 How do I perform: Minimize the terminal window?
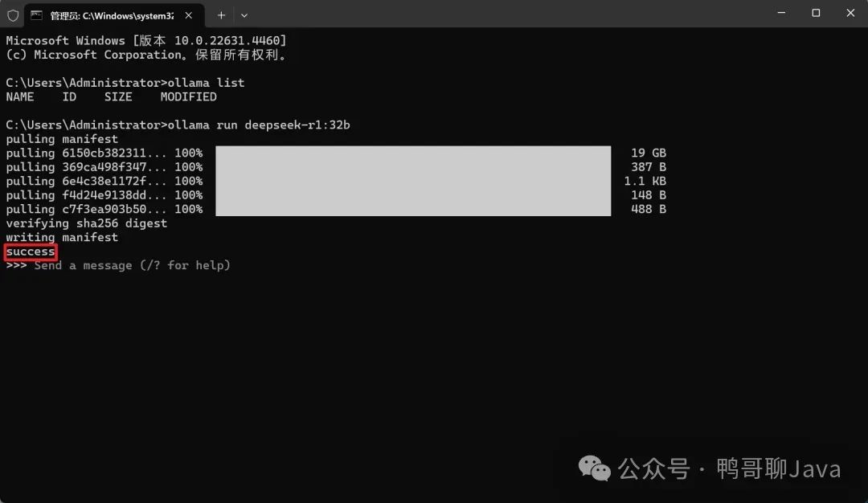point(781,13)
